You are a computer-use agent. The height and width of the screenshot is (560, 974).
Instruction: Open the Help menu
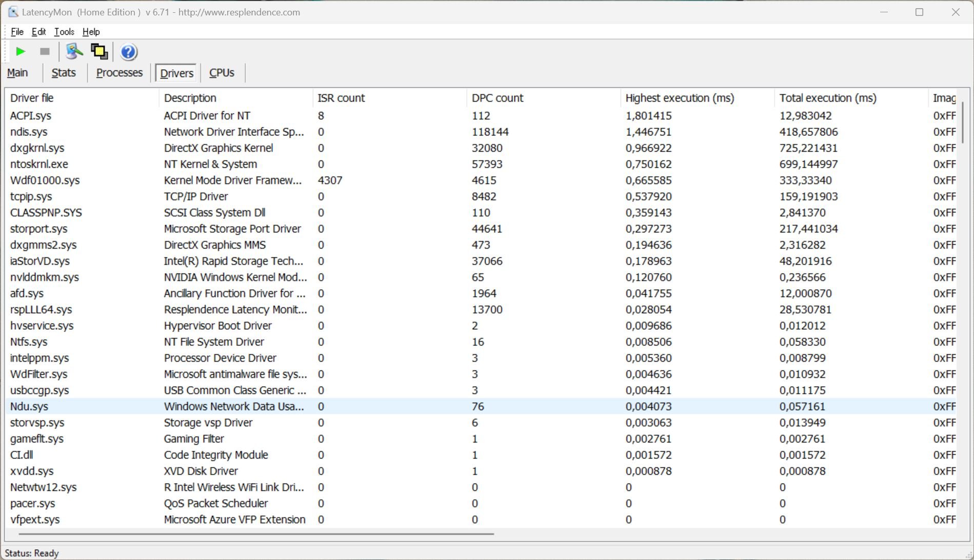click(91, 32)
